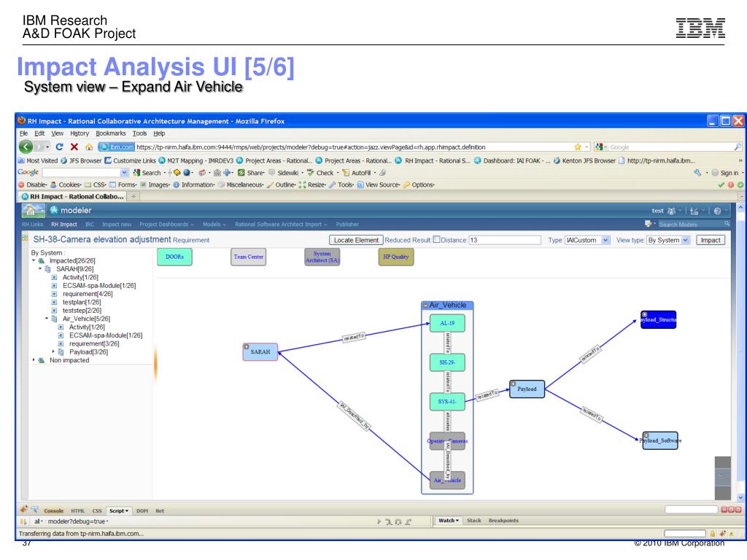Select the DOORs system node
Screen dimensions: 747x560
coord(174,257)
